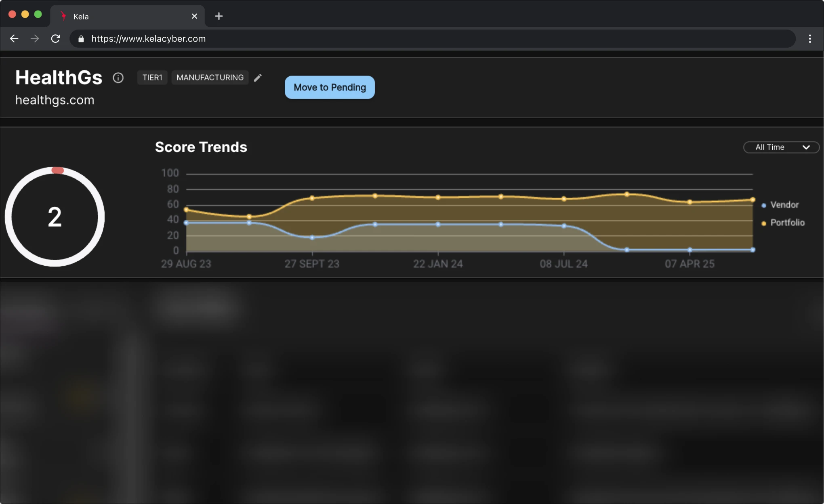Click the address bar URL field
The height and width of the screenshot is (504, 824).
tap(432, 39)
